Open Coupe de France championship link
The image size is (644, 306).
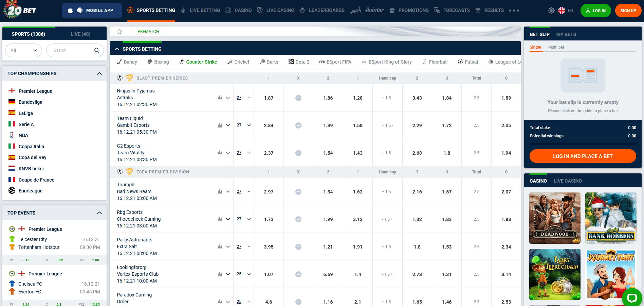click(x=36, y=180)
